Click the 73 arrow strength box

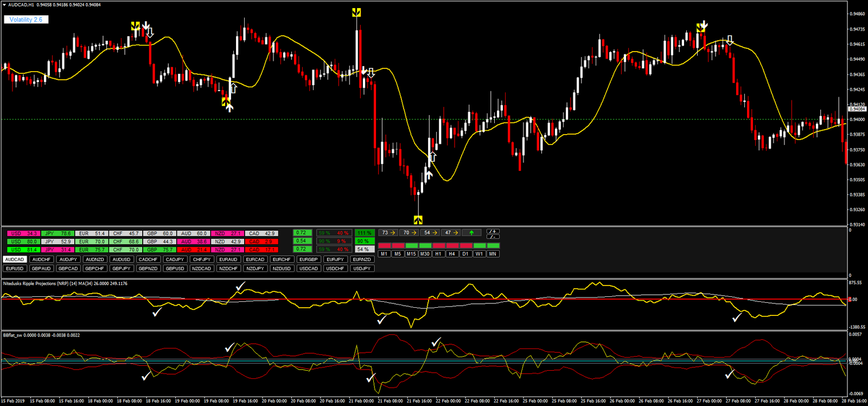click(388, 233)
